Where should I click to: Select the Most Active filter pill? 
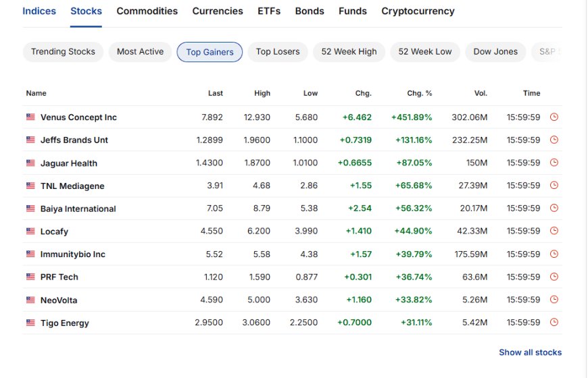click(x=141, y=52)
